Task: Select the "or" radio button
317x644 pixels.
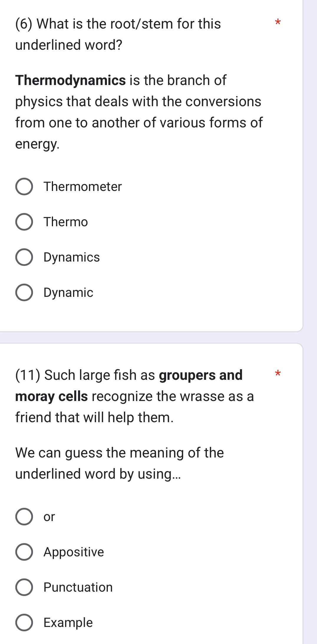Action: click(24, 517)
